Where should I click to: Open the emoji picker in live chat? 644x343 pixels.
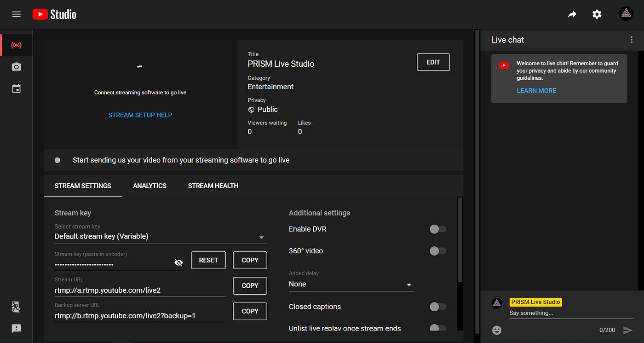pyautogui.click(x=497, y=330)
